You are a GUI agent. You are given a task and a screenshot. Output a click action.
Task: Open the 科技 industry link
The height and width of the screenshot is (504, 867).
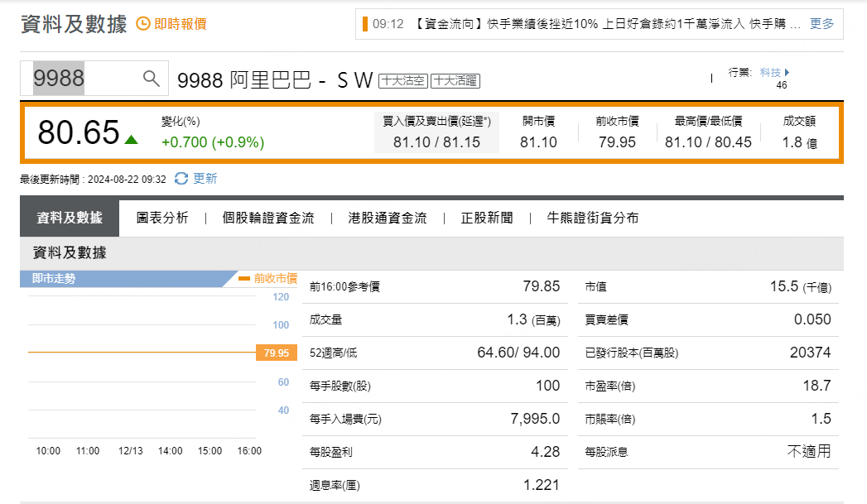tap(770, 72)
